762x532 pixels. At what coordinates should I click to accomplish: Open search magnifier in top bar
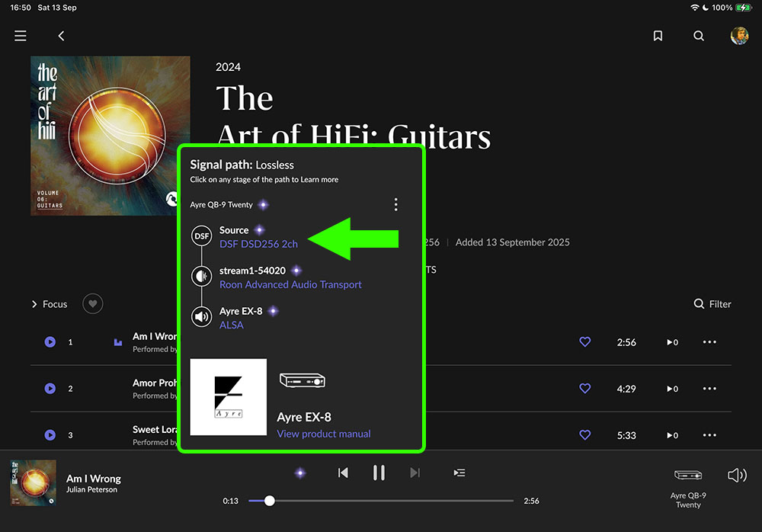[x=698, y=36]
